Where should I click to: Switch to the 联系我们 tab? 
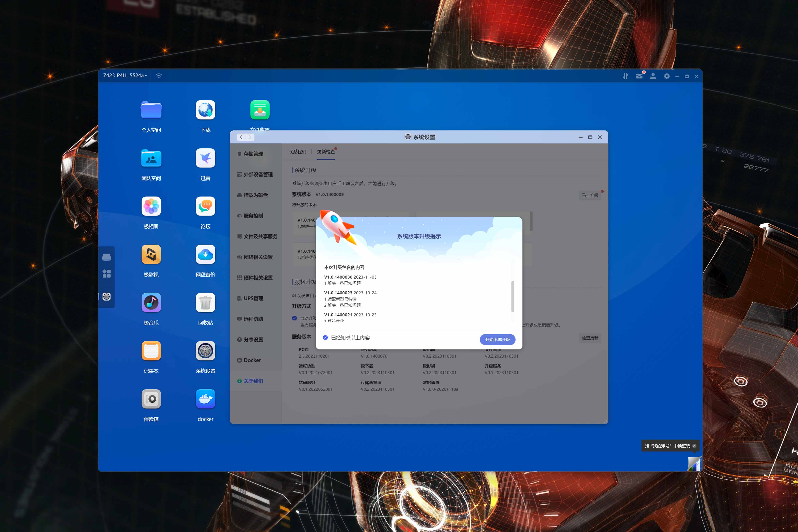[297, 152]
